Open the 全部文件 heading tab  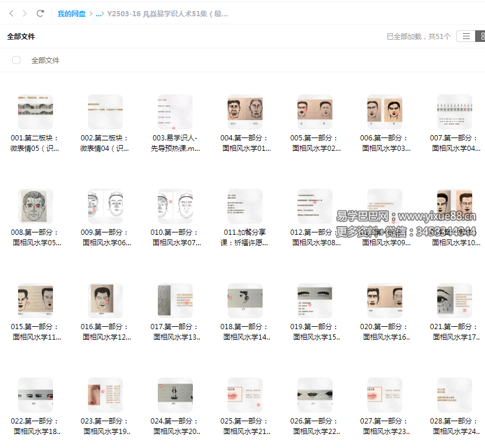click(x=21, y=36)
